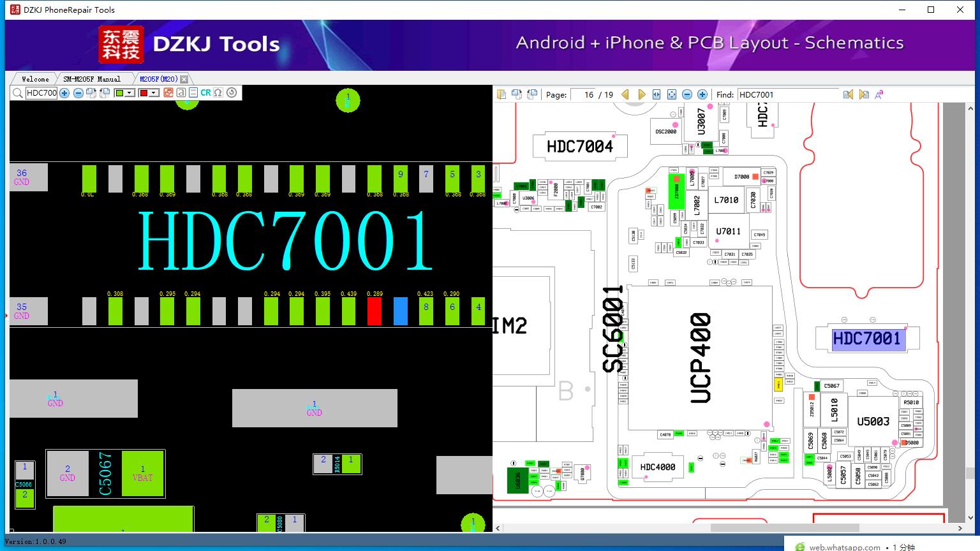
Task: Click the R5014 resistor on PCB
Action: [338, 464]
